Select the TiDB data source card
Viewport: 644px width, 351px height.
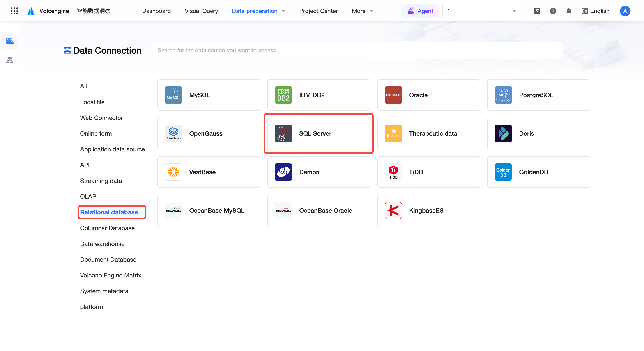click(x=428, y=172)
